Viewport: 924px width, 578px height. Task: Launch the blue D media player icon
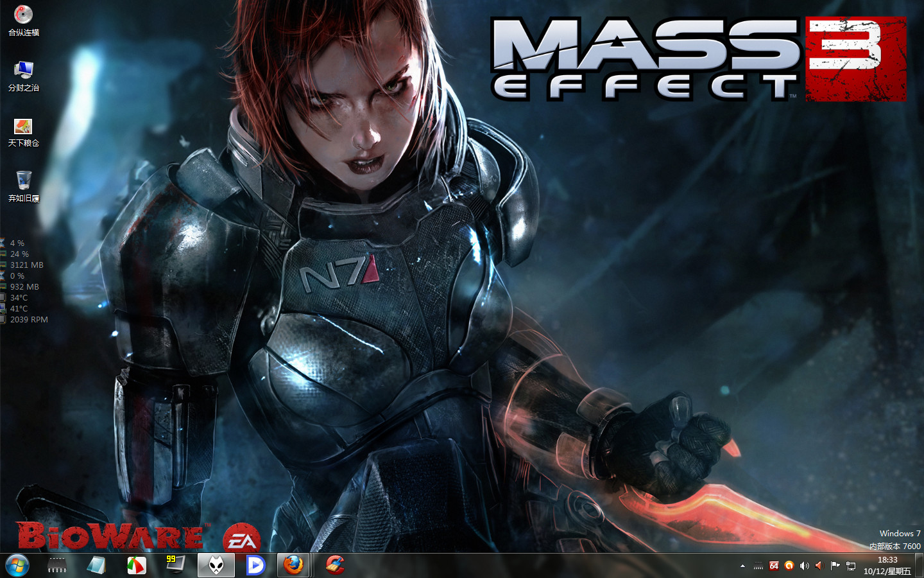coord(255,565)
